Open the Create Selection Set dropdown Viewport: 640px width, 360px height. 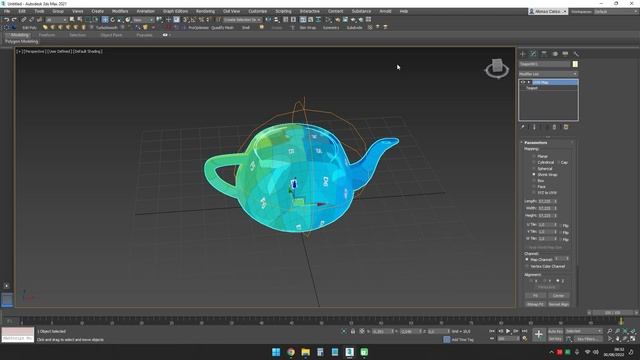click(x=242, y=20)
